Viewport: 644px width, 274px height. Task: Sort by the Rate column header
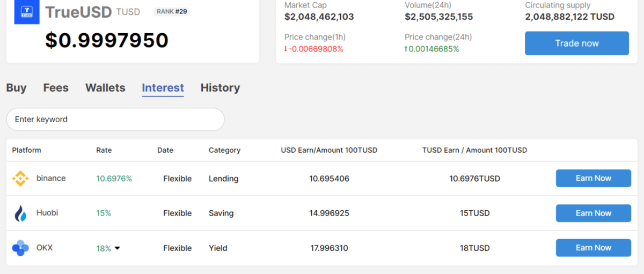[104, 150]
